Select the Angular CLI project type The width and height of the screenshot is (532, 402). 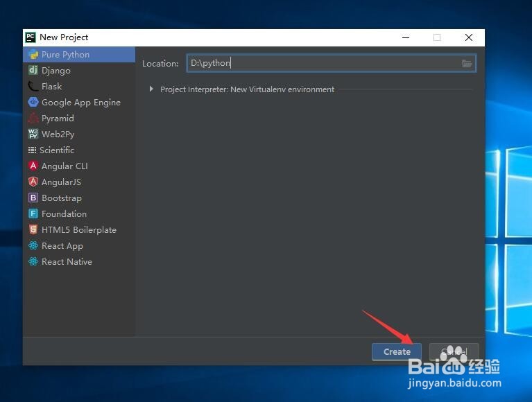(x=78, y=166)
